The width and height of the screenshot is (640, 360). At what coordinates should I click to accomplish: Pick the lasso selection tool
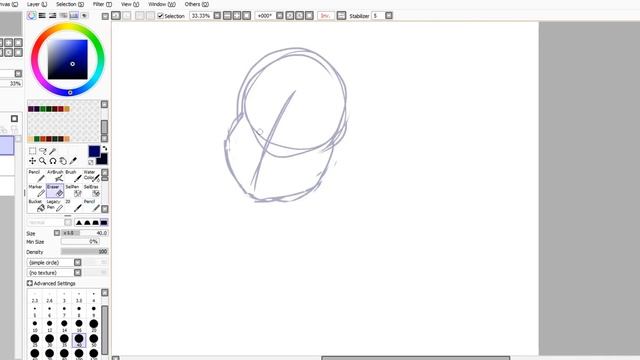[42, 151]
